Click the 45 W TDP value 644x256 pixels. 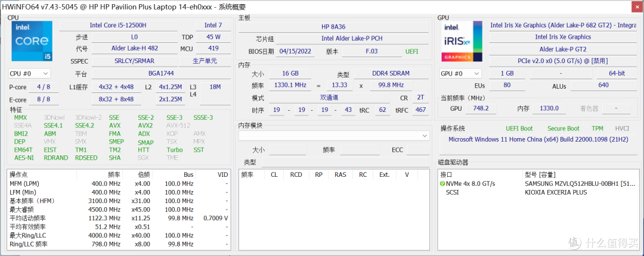[x=213, y=37]
